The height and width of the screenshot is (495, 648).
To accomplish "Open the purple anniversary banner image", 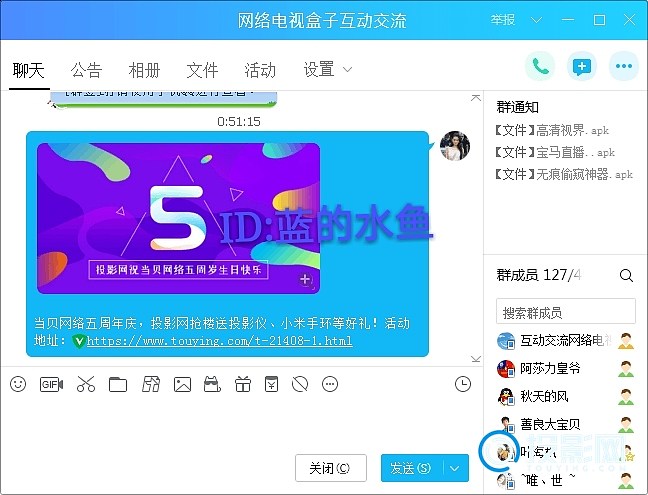I will [x=179, y=218].
